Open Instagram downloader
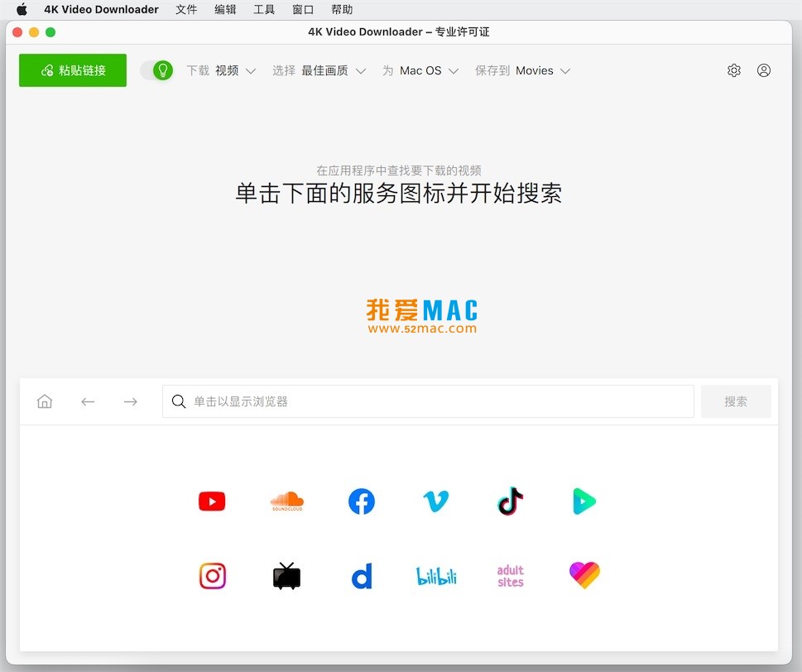This screenshot has height=672, width=802. (212, 575)
